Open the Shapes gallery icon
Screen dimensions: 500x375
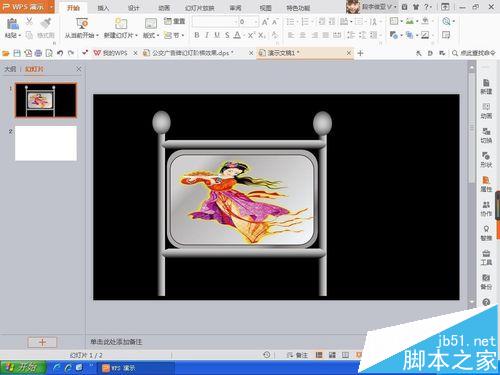pyautogui.click(x=394, y=35)
